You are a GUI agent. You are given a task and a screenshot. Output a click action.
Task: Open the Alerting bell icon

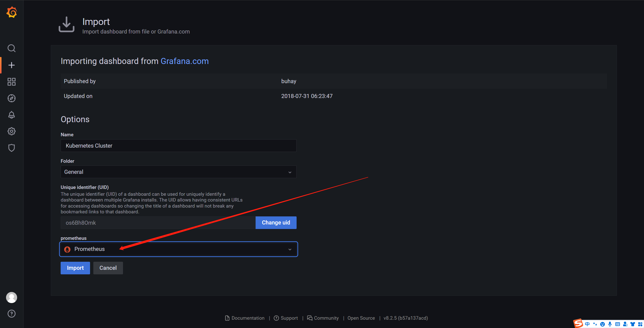pyautogui.click(x=12, y=115)
